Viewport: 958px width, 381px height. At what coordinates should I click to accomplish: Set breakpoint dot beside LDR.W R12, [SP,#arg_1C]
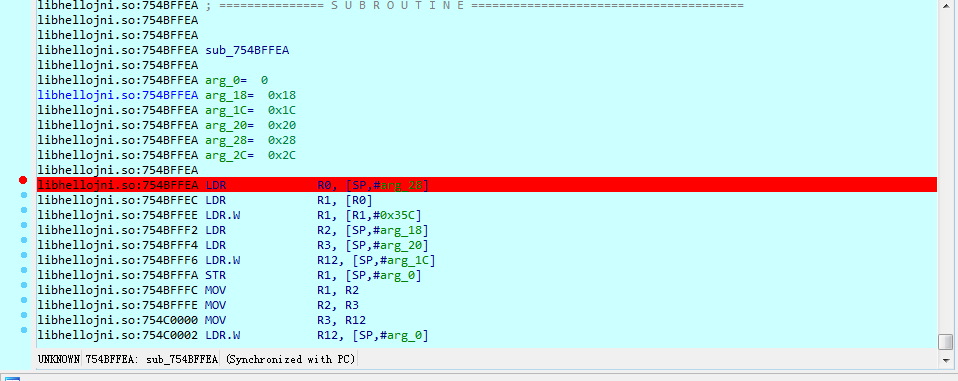tap(24, 255)
